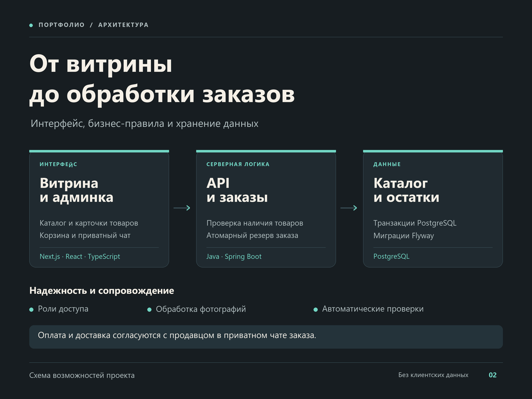
Task: Select 'Корзина и приватный чат' line
Action: 85,235
